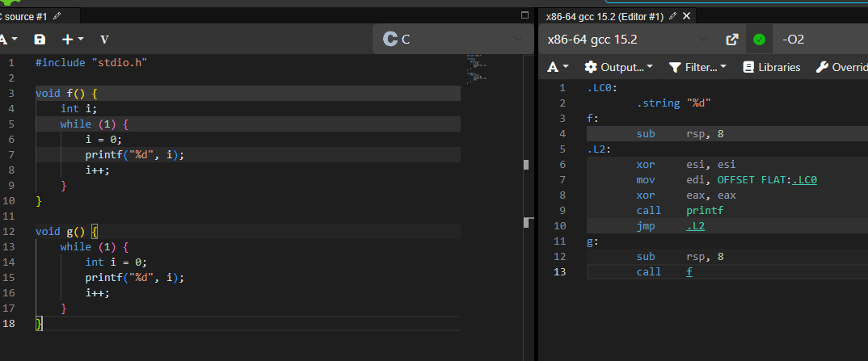
Task: Open the compiler pane font size menu
Action: click(x=558, y=67)
